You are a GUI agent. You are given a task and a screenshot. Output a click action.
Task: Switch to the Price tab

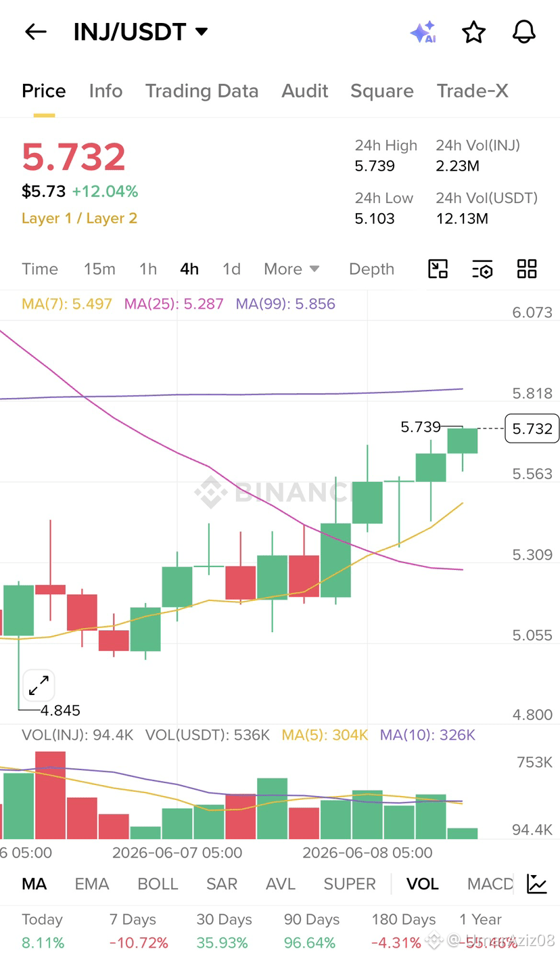[44, 91]
